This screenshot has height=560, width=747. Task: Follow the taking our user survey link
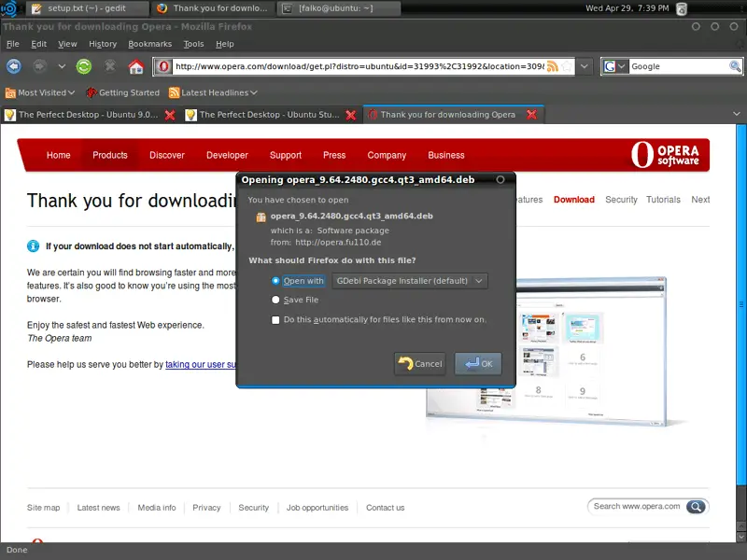point(201,364)
